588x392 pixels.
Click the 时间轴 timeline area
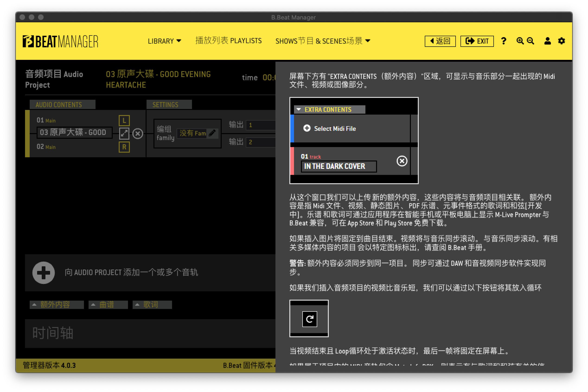(x=150, y=333)
